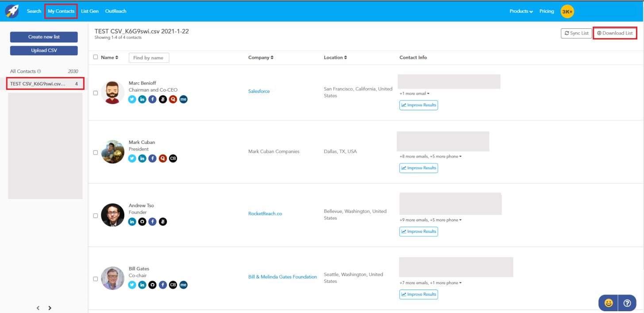Open the Products dropdown menu

(521, 11)
